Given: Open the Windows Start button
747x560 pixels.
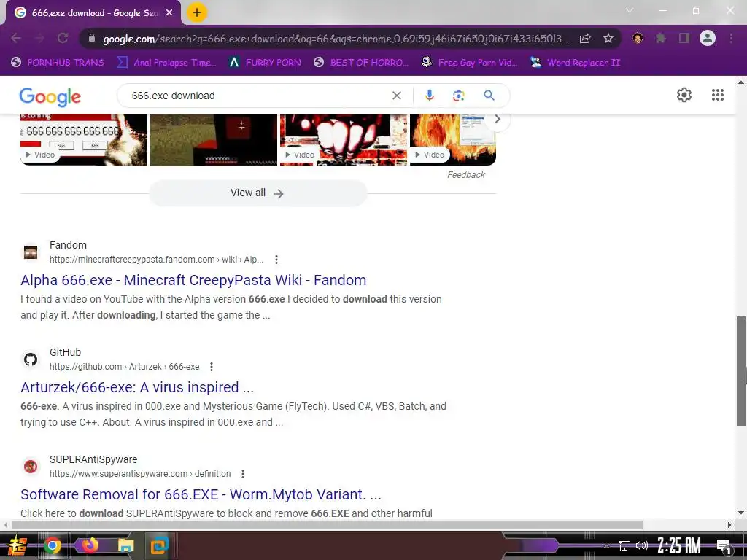Looking at the screenshot, I should 18,545.
